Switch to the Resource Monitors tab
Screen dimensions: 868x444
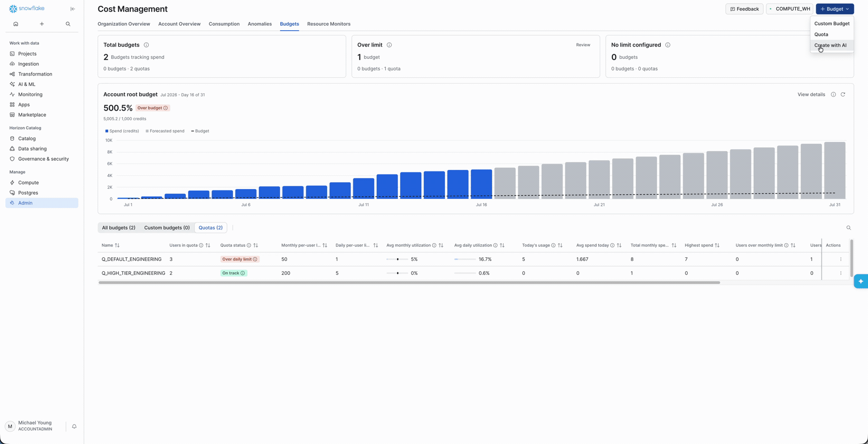(329, 24)
